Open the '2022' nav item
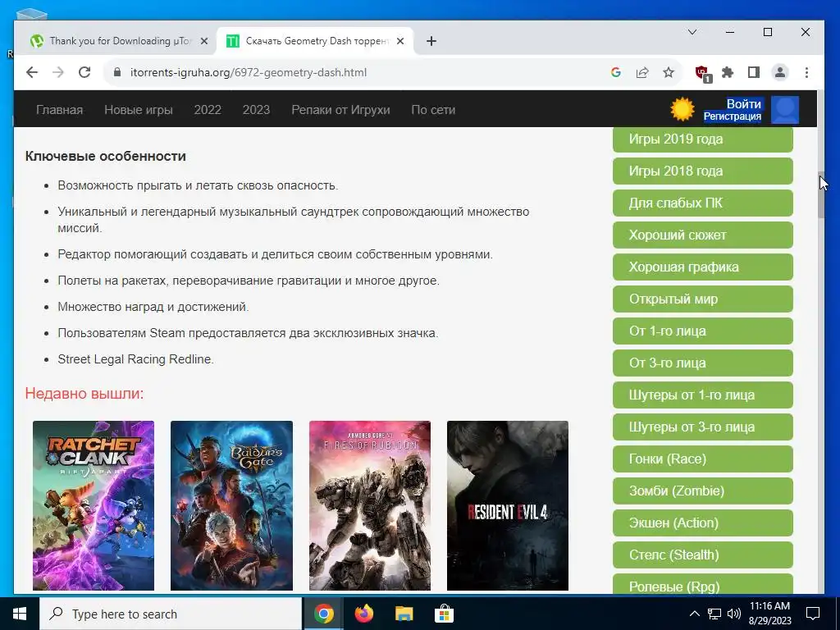The width and height of the screenshot is (840, 630). [208, 110]
